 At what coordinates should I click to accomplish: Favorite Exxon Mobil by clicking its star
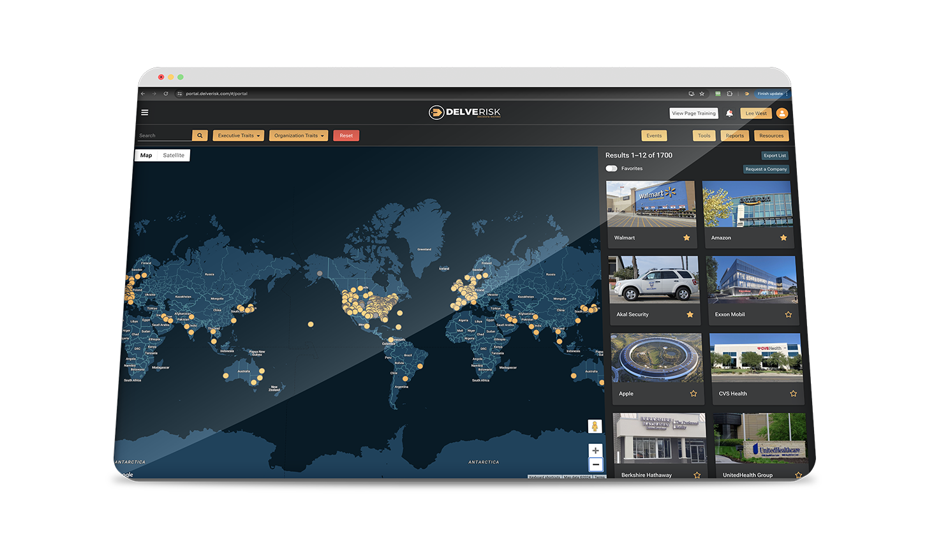(789, 314)
